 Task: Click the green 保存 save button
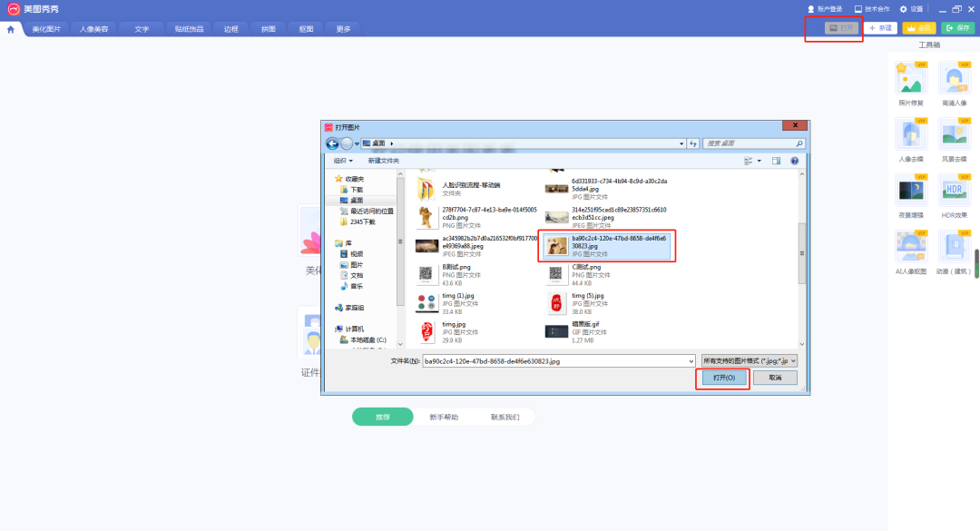click(957, 28)
